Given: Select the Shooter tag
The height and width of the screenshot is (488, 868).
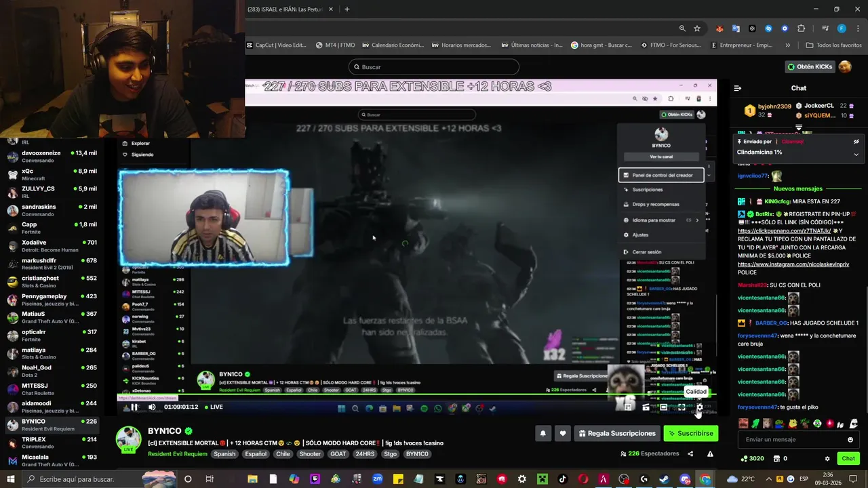Looking at the screenshot, I should click(310, 454).
